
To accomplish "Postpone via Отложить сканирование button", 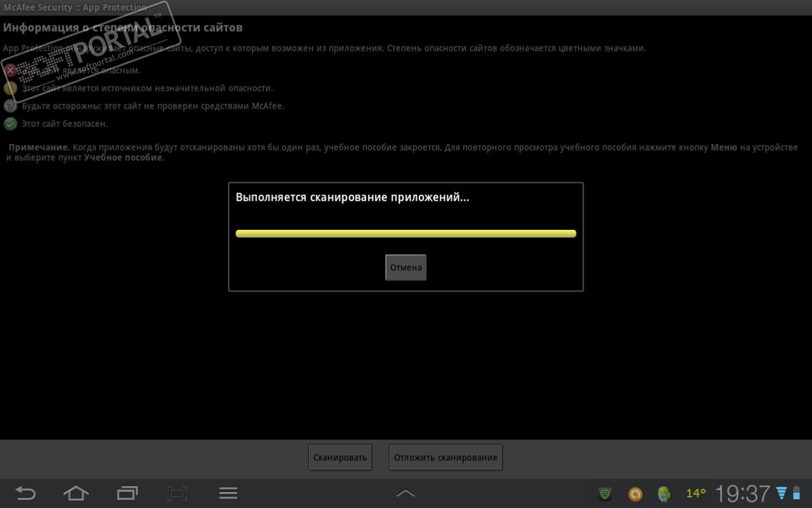I will coord(445,457).
